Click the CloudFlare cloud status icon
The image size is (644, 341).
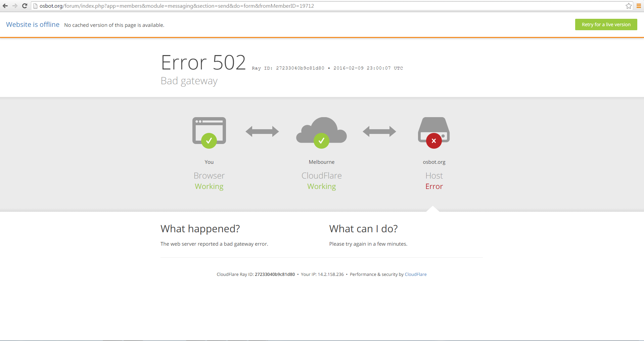(x=321, y=132)
